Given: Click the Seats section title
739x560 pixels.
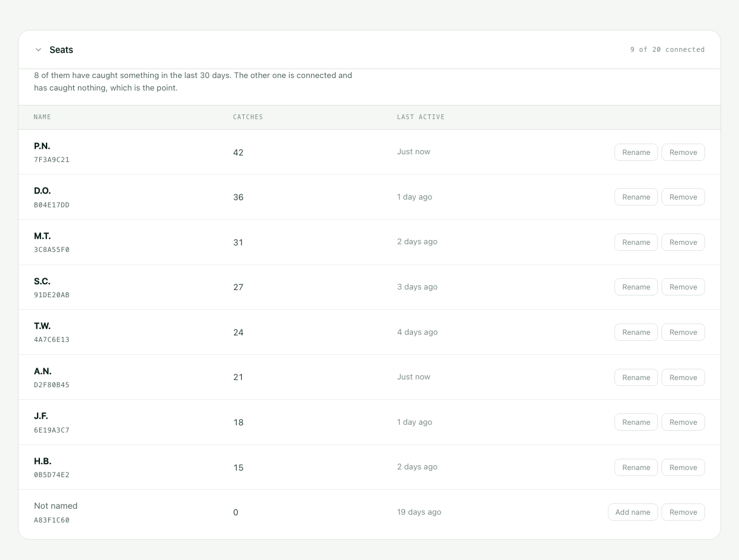Looking at the screenshot, I should point(61,50).
